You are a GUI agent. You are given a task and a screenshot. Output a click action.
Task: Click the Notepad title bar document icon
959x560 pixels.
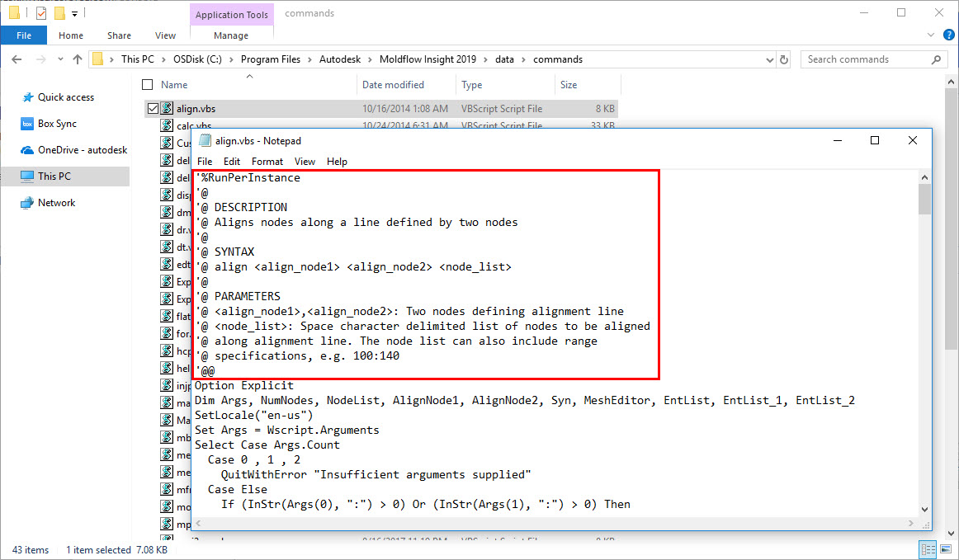tap(205, 140)
